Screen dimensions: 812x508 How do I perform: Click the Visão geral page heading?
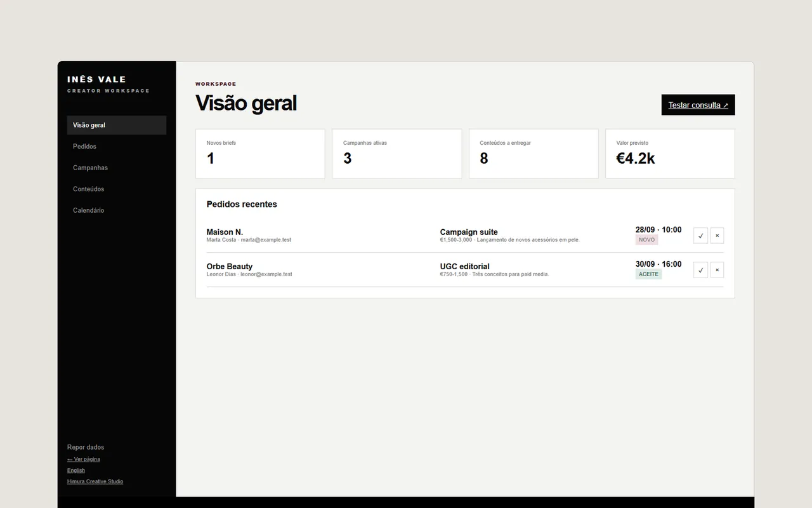pyautogui.click(x=246, y=103)
